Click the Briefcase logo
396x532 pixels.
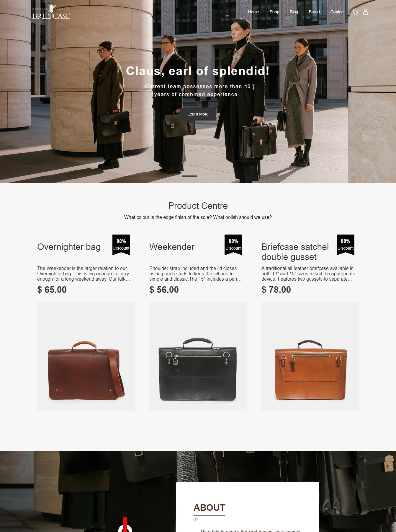pos(51,12)
